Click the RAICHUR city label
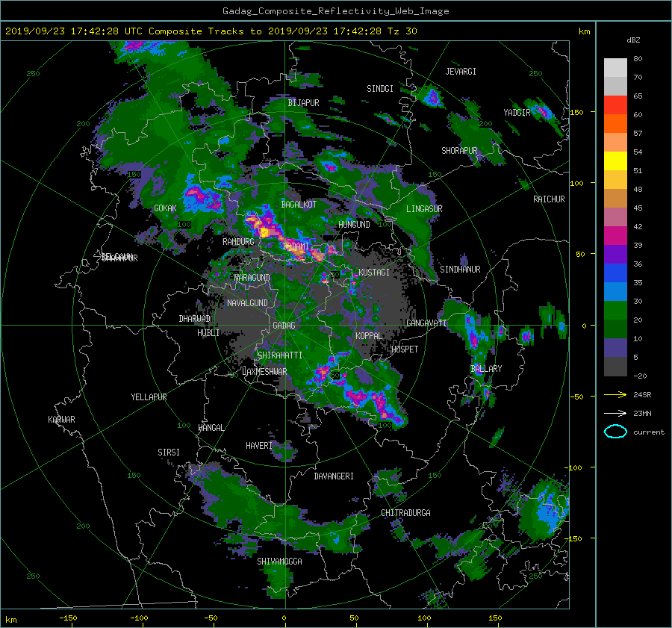 (549, 199)
